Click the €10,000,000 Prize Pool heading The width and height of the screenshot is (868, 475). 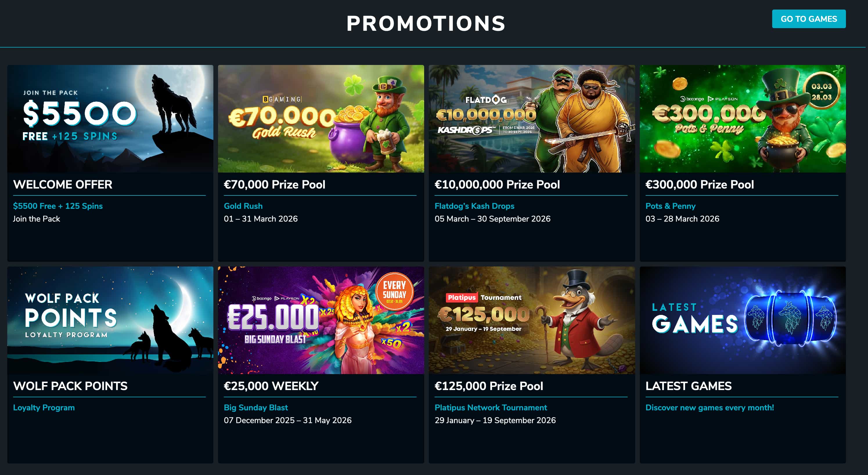pos(497,184)
